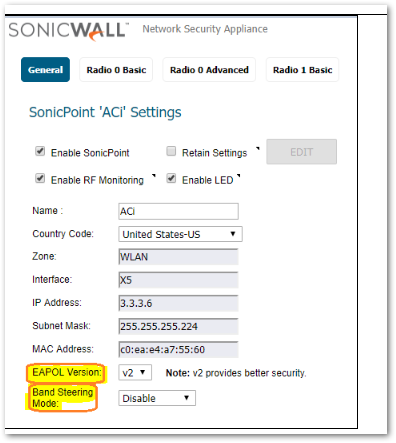The width and height of the screenshot is (396, 443).
Task: Toggle the Enable LED checkbox
Action: (x=171, y=178)
